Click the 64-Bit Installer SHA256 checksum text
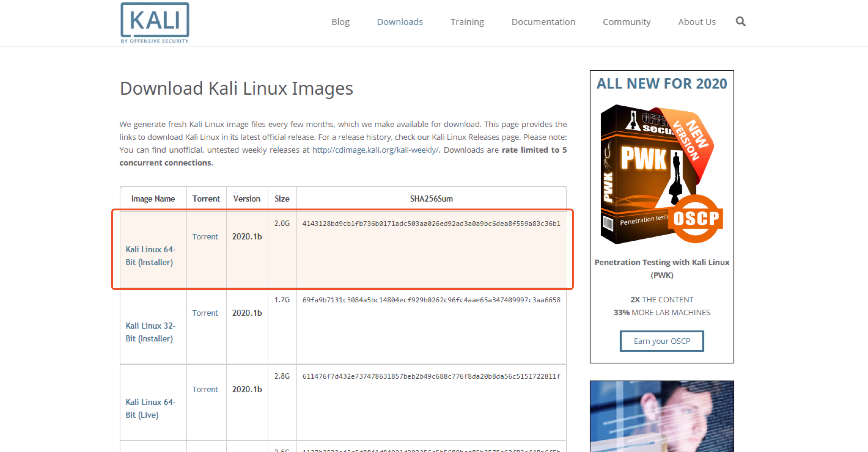 431,224
